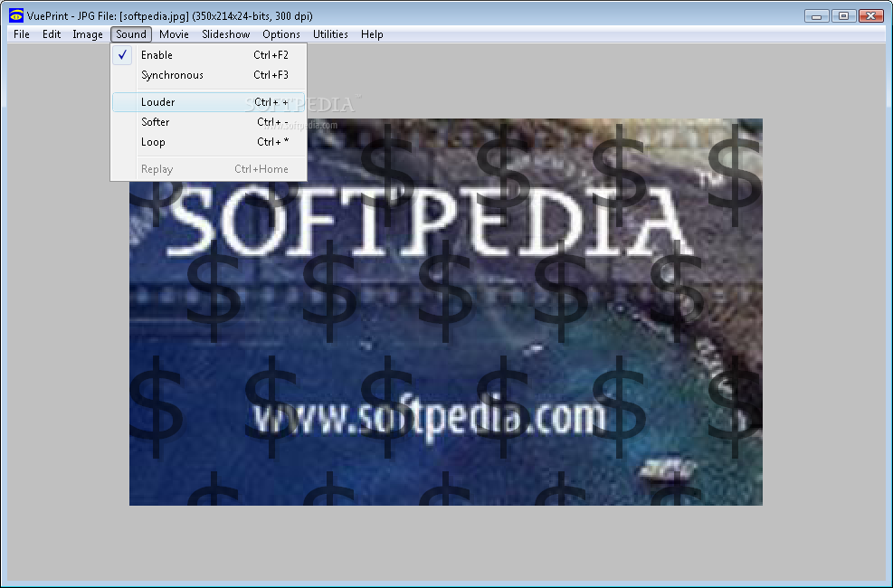Close the open Sound menu

tap(131, 34)
